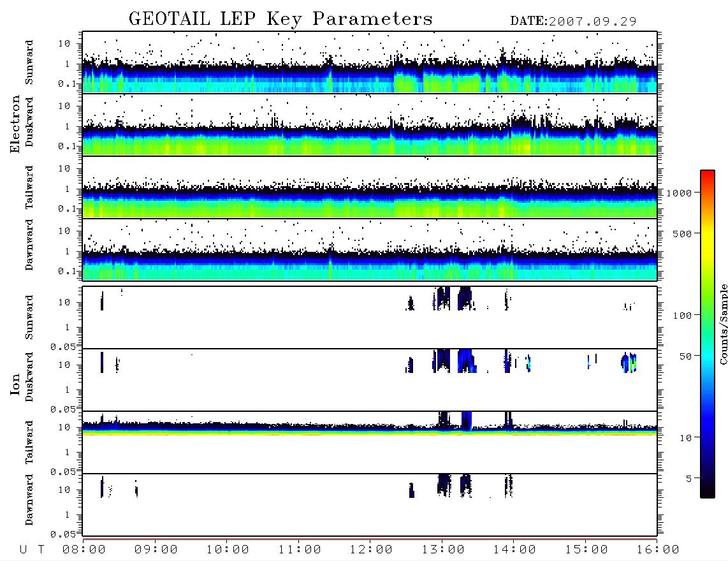Click the 1000 color bar tick label
The image size is (728, 561).
(680, 193)
